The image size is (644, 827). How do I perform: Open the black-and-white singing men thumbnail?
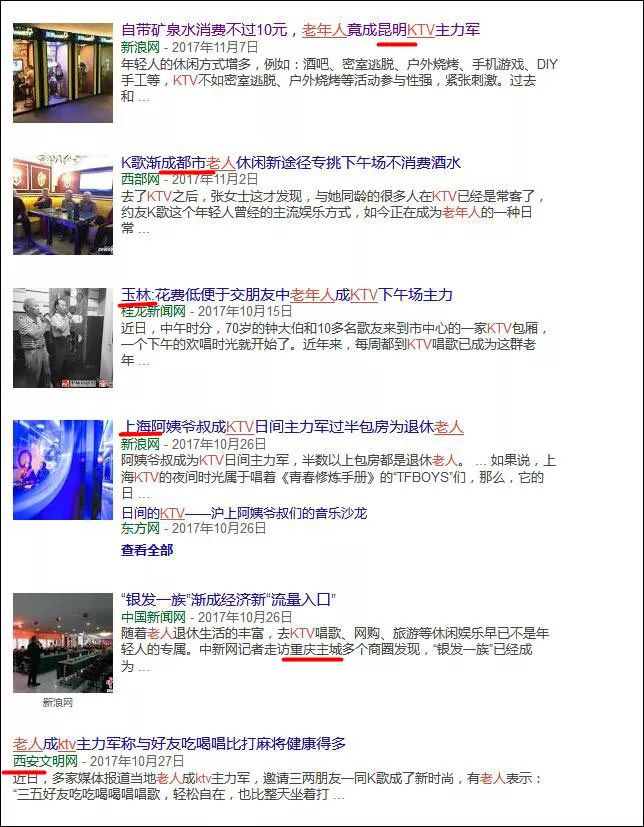tap(63, 338)
